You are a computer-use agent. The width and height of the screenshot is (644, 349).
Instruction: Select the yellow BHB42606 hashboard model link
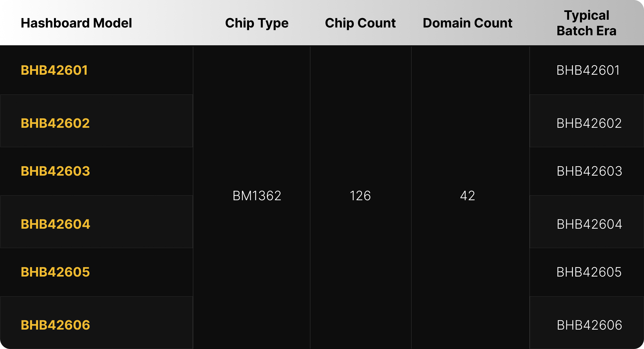tap(55, 325)
